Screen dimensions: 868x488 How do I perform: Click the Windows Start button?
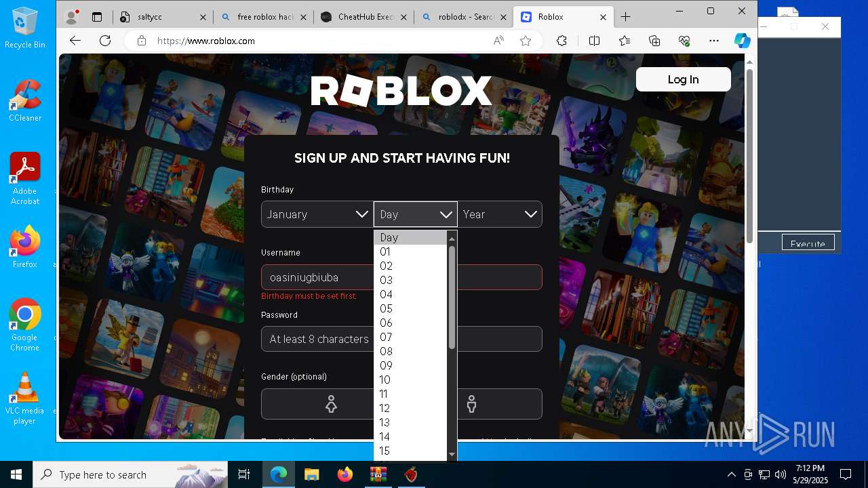(16, 474)
